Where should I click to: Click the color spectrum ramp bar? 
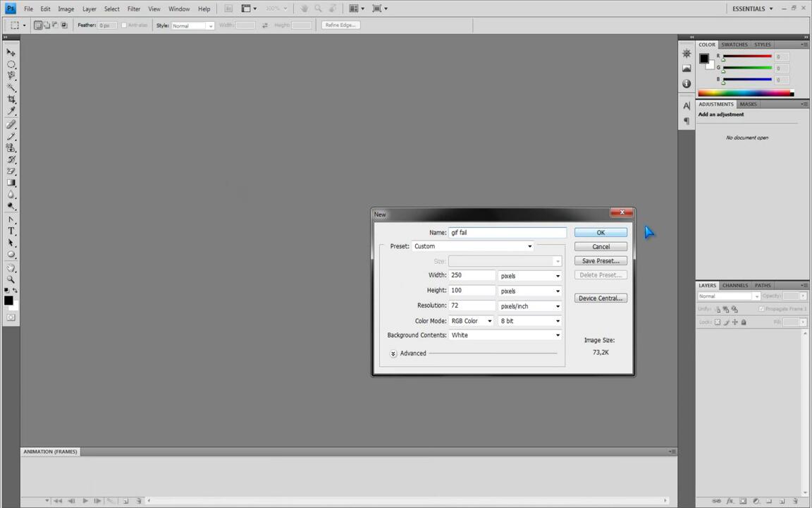[744, 93]
